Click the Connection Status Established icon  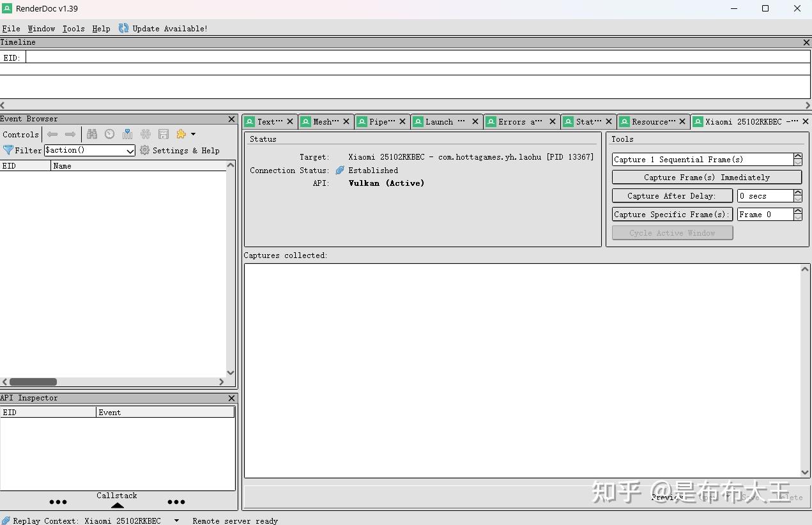(x=340, y=171)
